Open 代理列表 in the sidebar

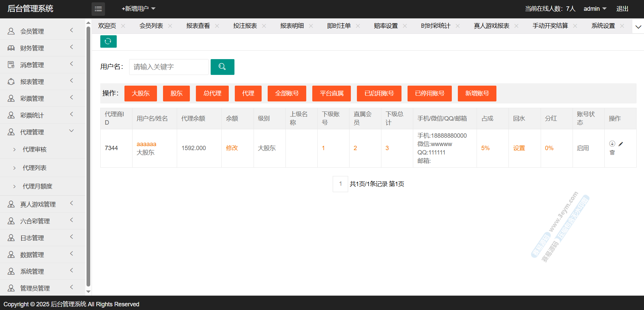pos(35,168)
